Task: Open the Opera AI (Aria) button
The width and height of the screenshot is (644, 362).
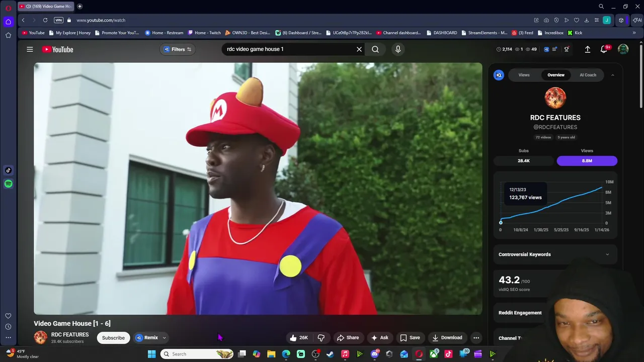Action: (x=637, y=20)
